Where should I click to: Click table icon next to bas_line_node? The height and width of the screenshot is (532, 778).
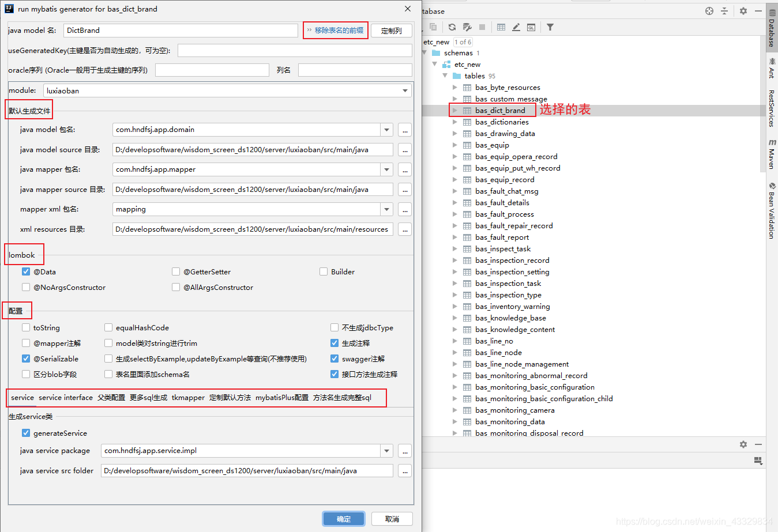coord(467,353)
